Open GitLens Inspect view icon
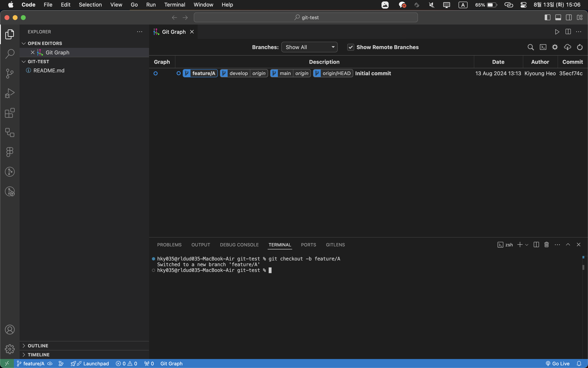This screenshot has width=588, height=368. point(10,192)
